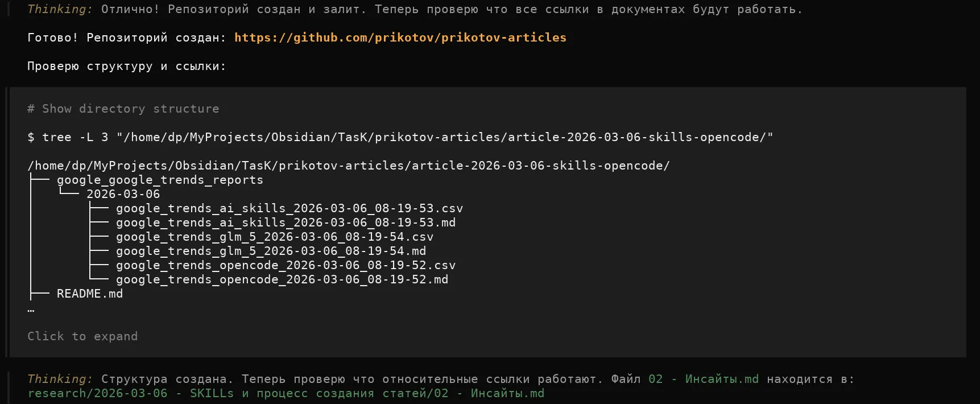
Task: Click google_trends_opencode CSV file entry
Action: pyautogui.click(x=286, y=265)
